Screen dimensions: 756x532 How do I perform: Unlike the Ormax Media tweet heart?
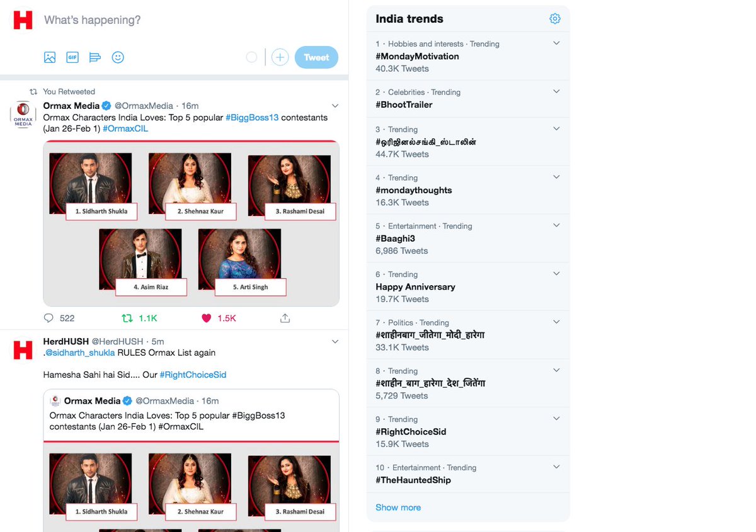(x=206, y=318)
